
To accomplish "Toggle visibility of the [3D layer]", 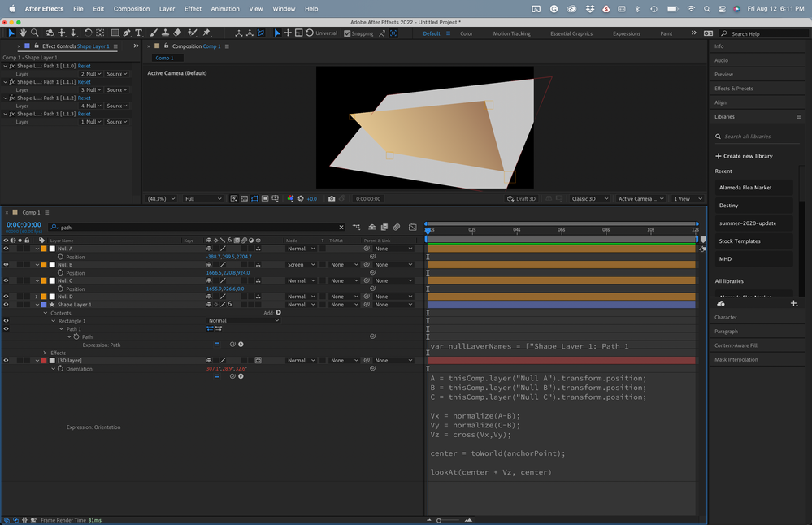I will click(x=6, y=360).
